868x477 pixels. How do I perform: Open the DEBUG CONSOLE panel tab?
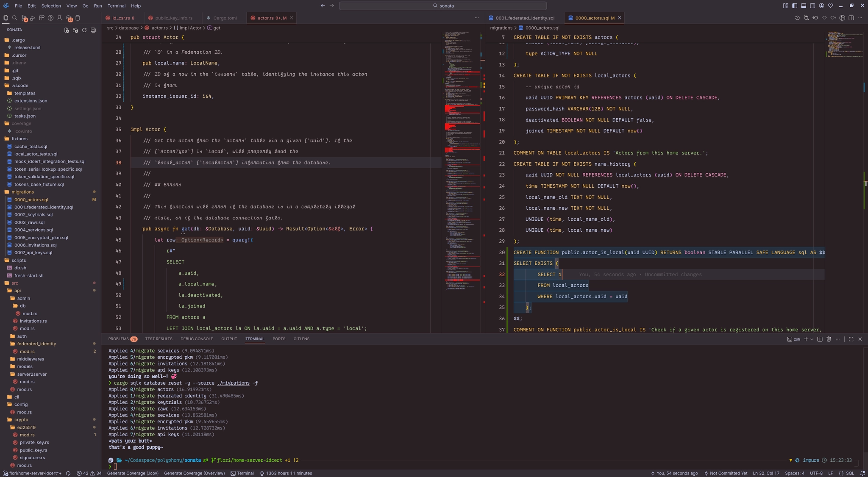pyautogui.click(x=197, y=339)
